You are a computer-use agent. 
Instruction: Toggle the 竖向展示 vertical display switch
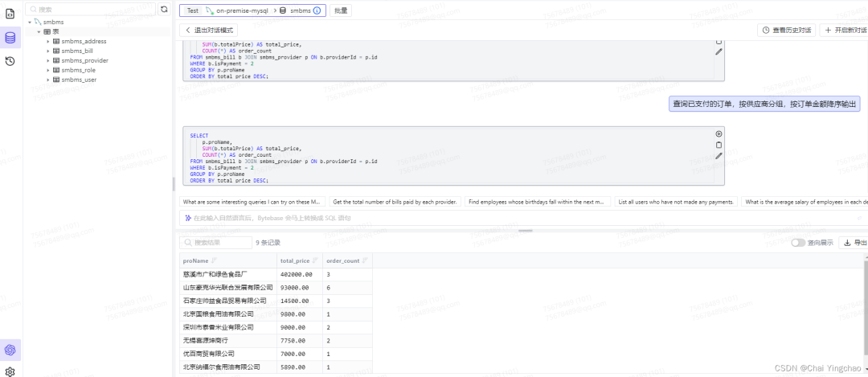click(798, 243)
